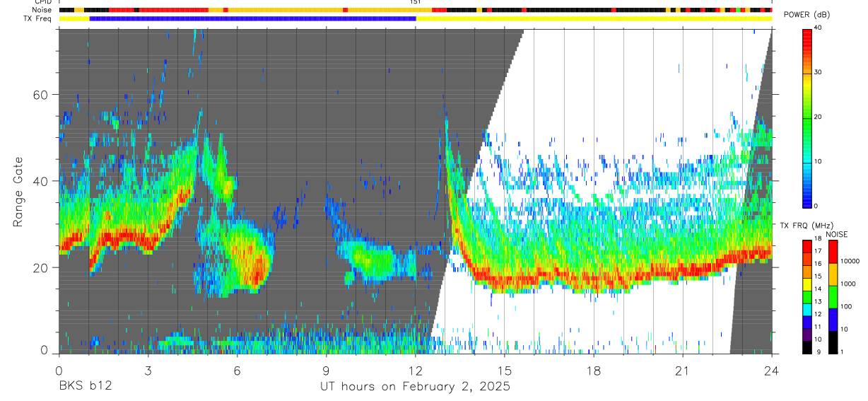The image size is (868, 401).
Task: Click the 18 tick on UT hours axis
Action: (x=594, y=370)
